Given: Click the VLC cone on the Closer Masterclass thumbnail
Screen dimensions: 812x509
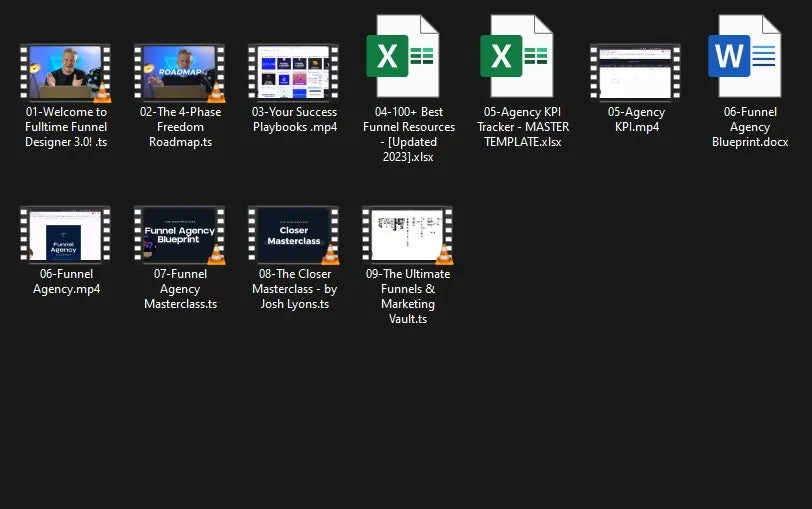Looking at the screenshot, I should [330, 254].
